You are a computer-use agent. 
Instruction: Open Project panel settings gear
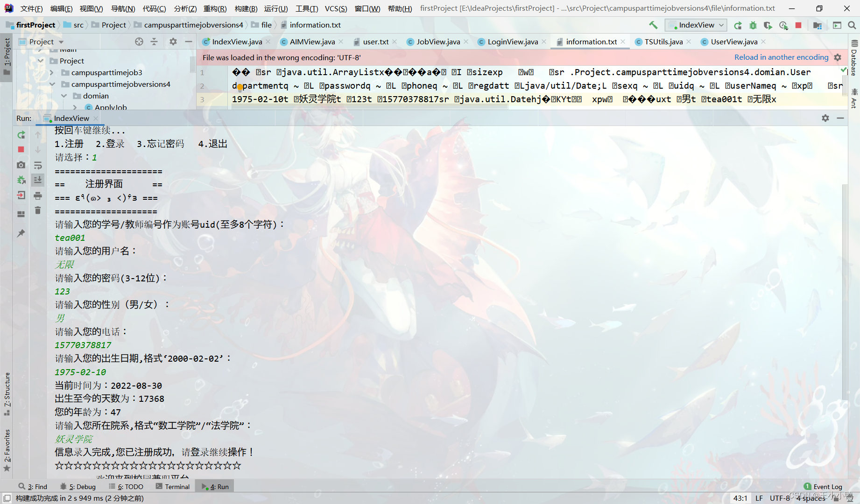[173, 42]
